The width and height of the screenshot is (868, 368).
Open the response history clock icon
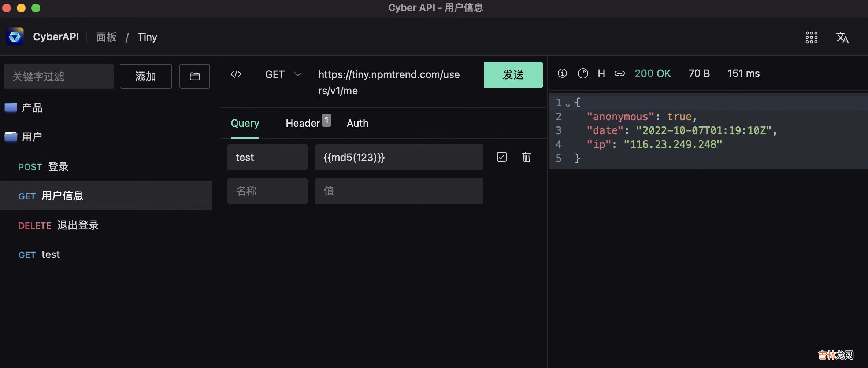pyautogui.click(x=583, y=73)
